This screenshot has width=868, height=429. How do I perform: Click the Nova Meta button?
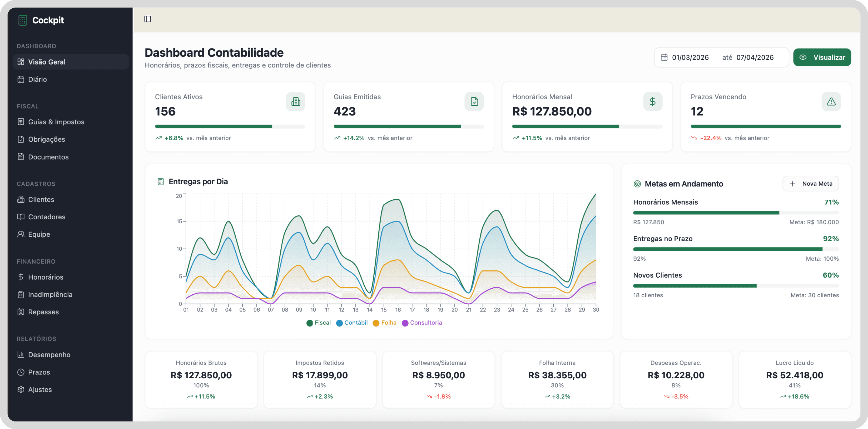[x=811, y=184]
